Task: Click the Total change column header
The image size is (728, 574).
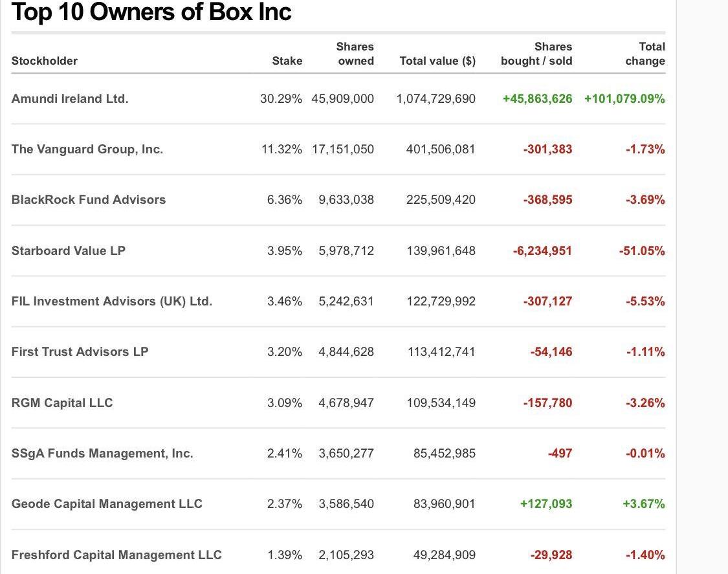Action: 645,54
